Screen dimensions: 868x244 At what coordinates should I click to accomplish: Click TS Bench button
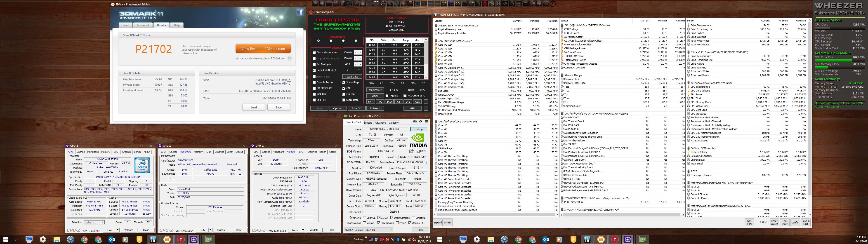[x=375, y=108]
